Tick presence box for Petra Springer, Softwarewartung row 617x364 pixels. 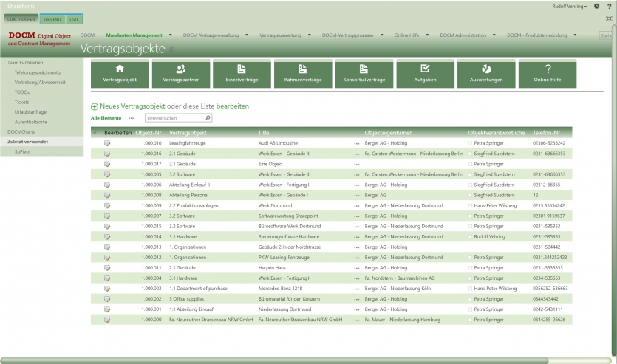(470, 216)
